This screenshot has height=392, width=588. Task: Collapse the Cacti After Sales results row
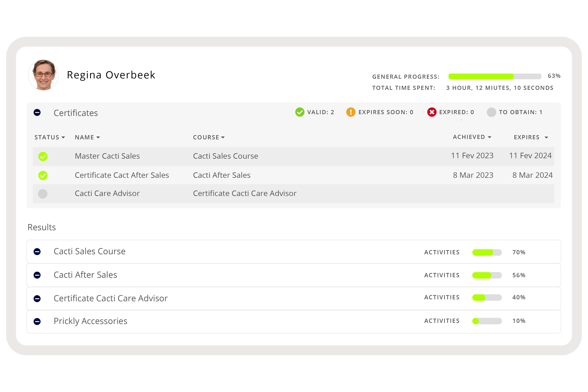37,275
